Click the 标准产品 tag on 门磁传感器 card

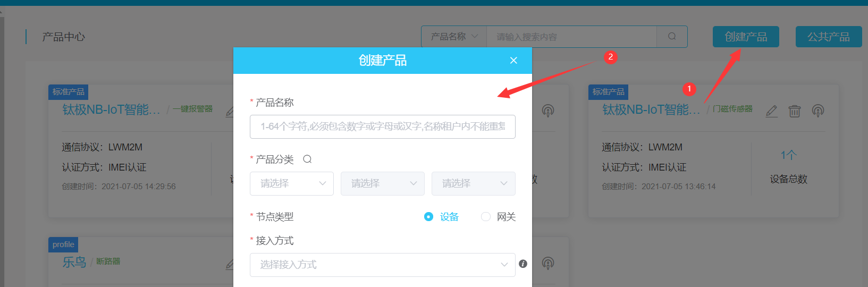[608, 92]
